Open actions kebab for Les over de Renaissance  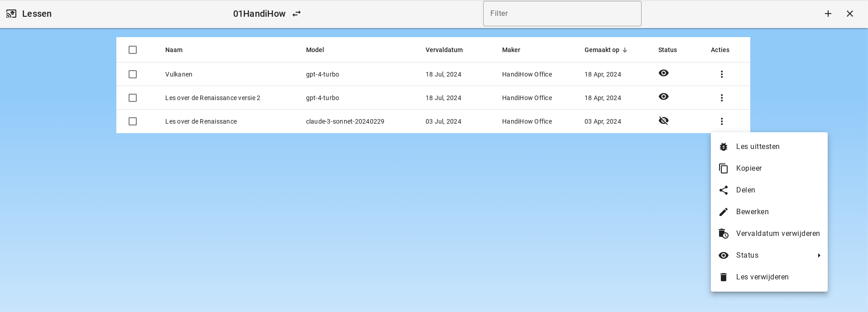click(x=721, y=121)
